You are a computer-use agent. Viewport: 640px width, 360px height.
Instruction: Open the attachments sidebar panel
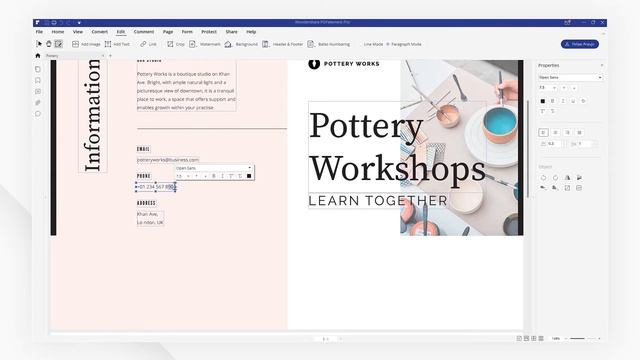[38, 102]
